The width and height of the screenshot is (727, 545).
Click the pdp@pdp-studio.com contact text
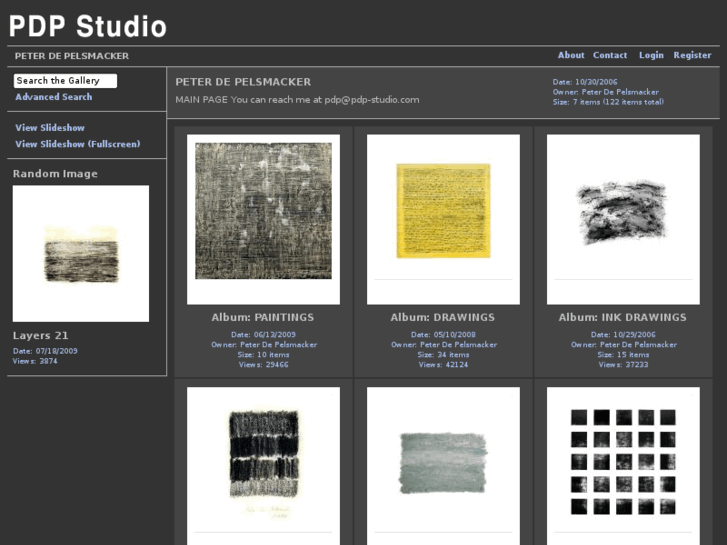(x=372, y=100)
